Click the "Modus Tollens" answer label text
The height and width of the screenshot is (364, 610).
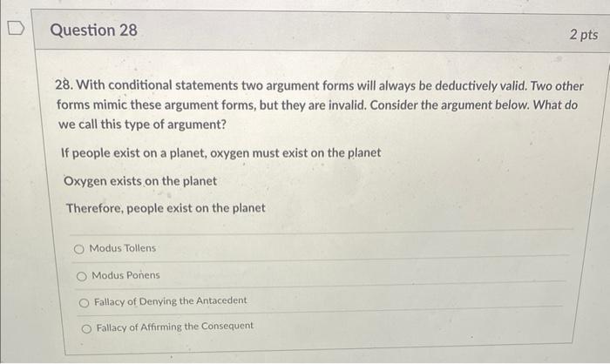pyautogui.click(x=123, y=248)
